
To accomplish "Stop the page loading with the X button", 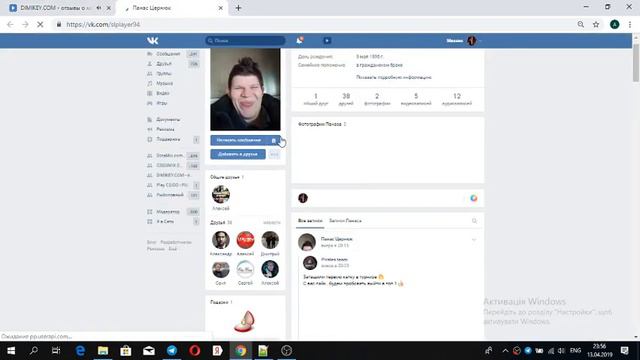I will (x=40, y=24).
